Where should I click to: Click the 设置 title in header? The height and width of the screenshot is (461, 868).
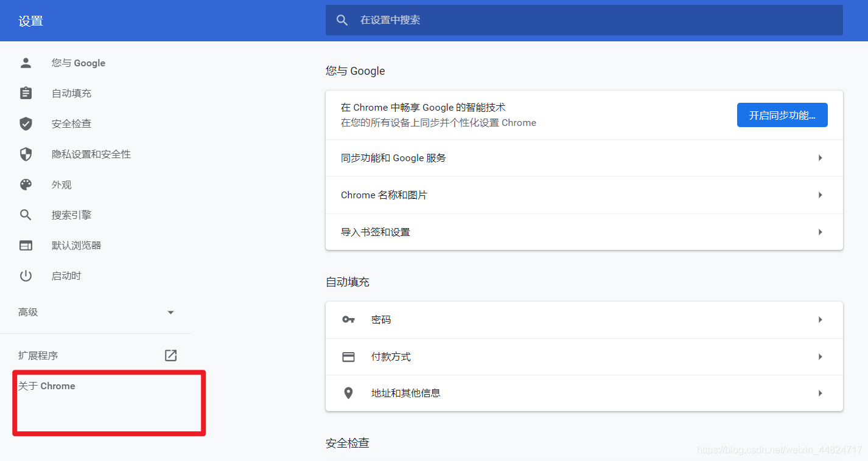click(x=30, y=21)
